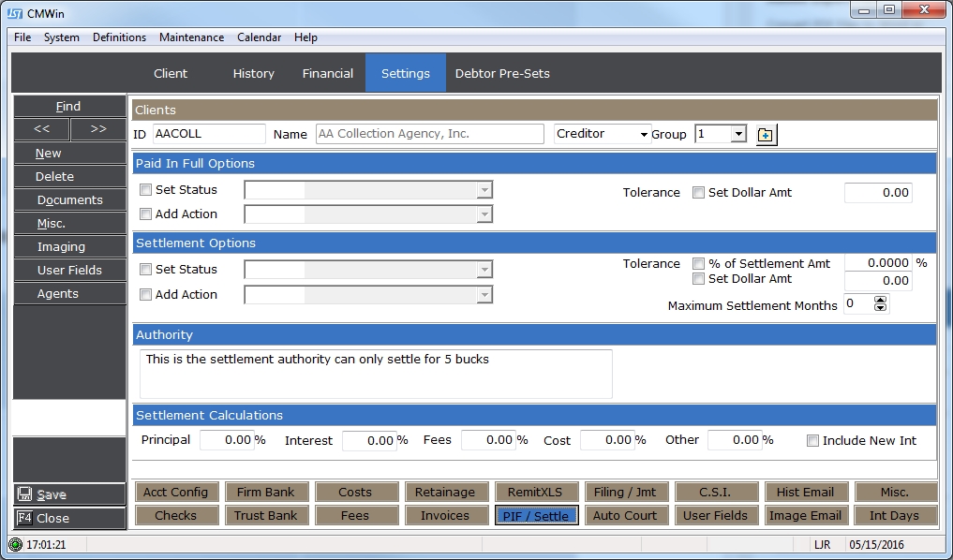Click the CMWin application title icon
This screenshot has width=953, height=560.
click(15, 11)
